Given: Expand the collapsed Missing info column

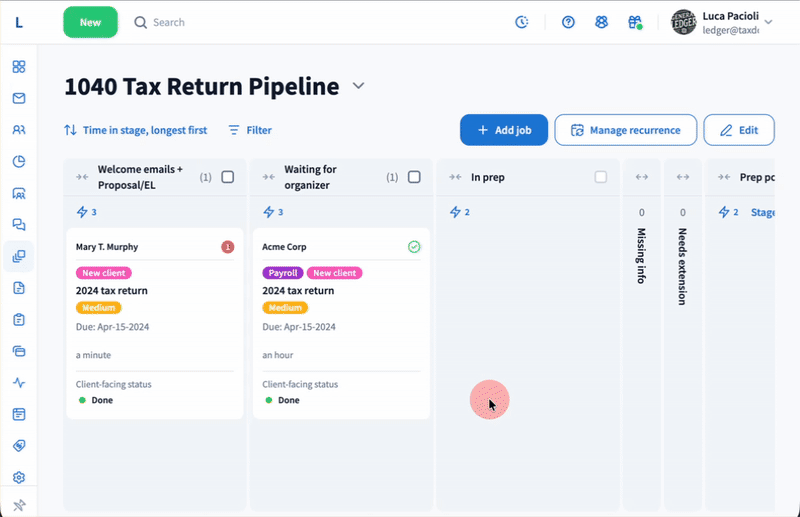Looking at the screenshot, I should (641, 177).
